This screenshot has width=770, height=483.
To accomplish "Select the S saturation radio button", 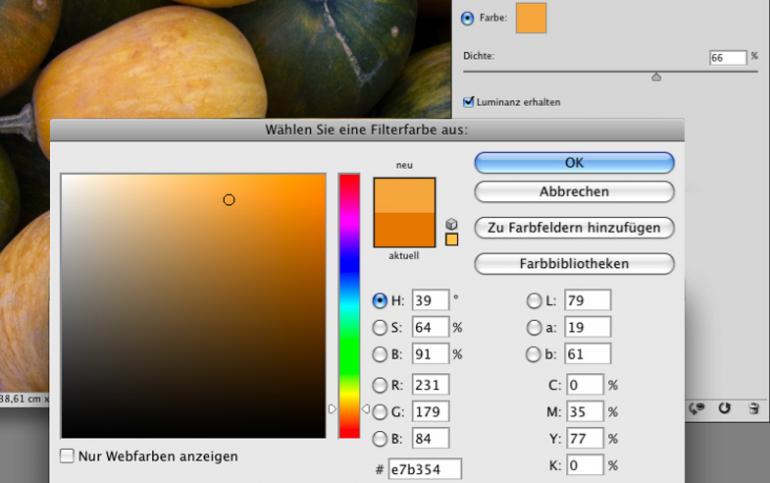I will (x=380, y=327).
